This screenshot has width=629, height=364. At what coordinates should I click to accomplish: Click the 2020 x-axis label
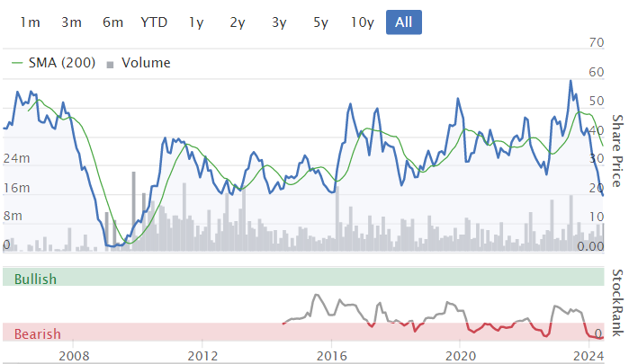(x=461, y=356)
